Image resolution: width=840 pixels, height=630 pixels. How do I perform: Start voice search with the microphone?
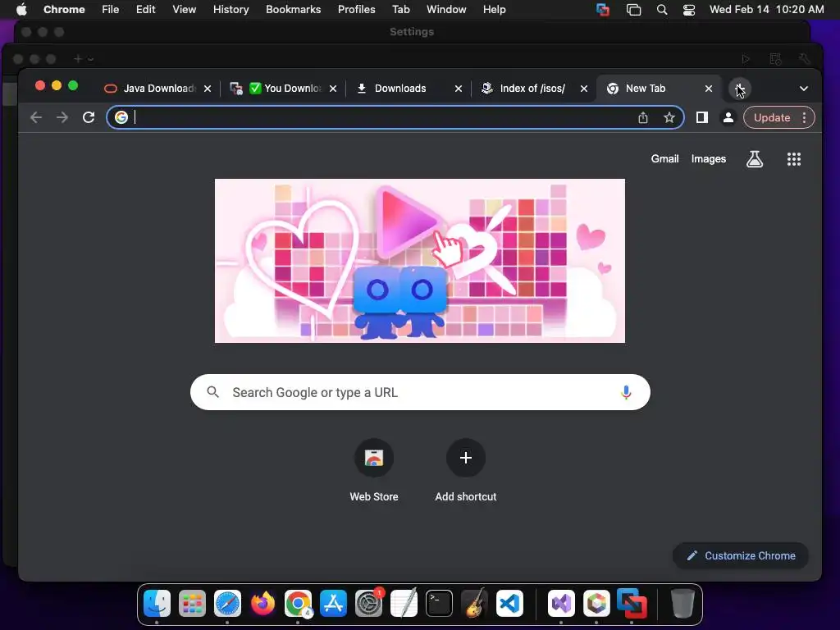point(626,392)
